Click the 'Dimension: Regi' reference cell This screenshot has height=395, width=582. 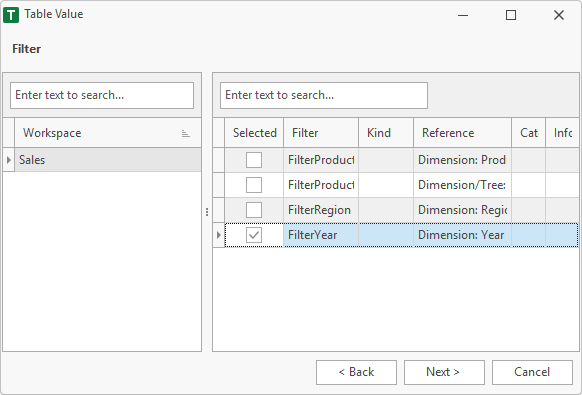462,210
